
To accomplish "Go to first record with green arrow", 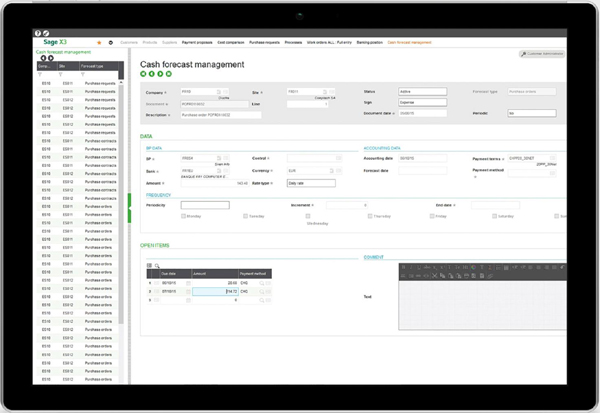I will click(143, 74).
